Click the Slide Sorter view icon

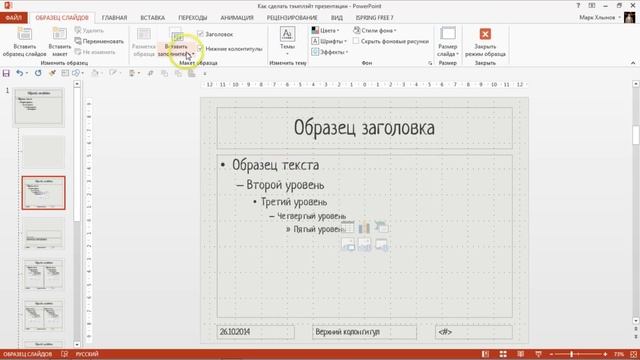503,354
